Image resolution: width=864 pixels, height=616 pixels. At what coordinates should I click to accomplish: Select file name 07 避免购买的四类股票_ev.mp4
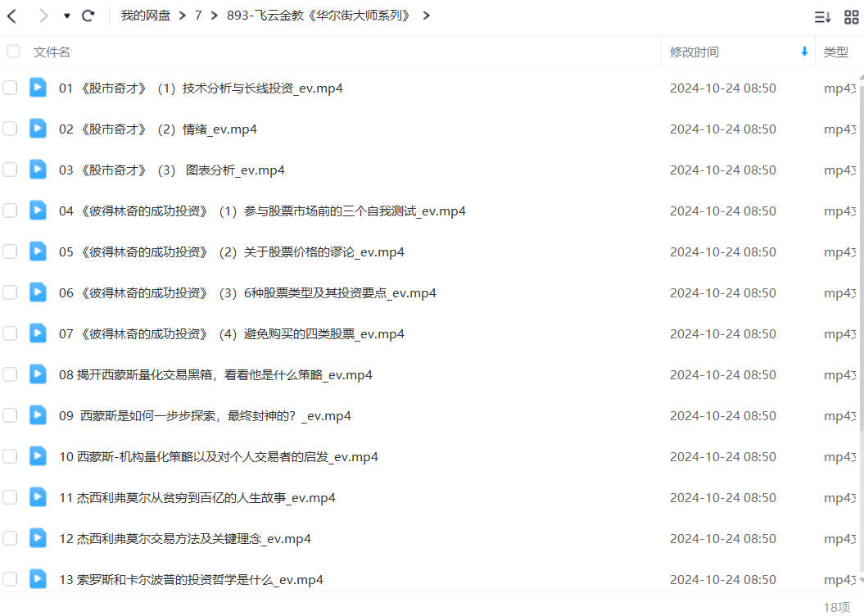point(232,334)
